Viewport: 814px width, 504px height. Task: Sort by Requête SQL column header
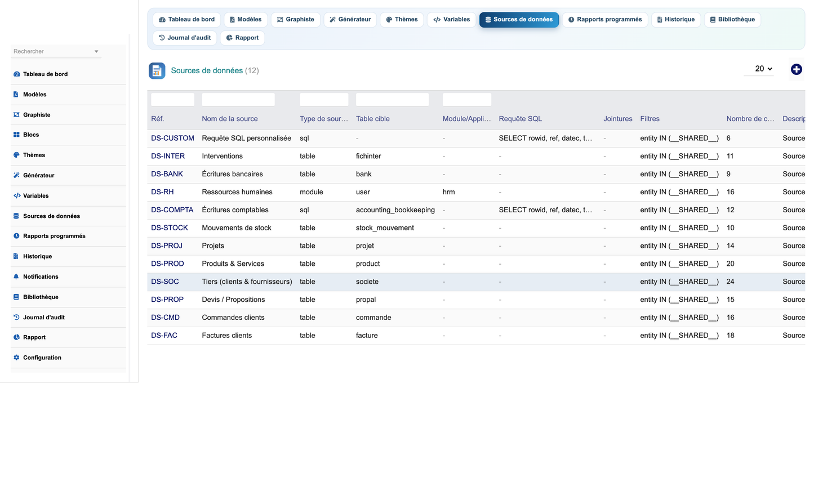(521, 119)
